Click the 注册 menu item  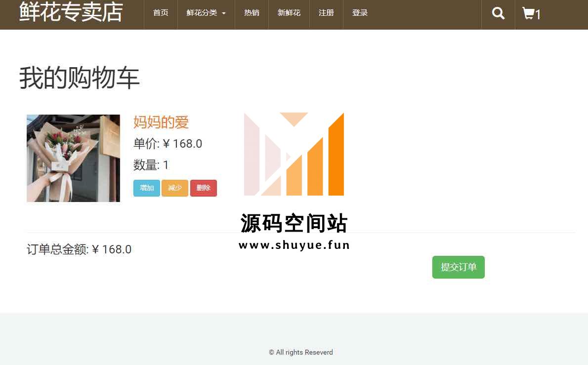tap(326, 13)
